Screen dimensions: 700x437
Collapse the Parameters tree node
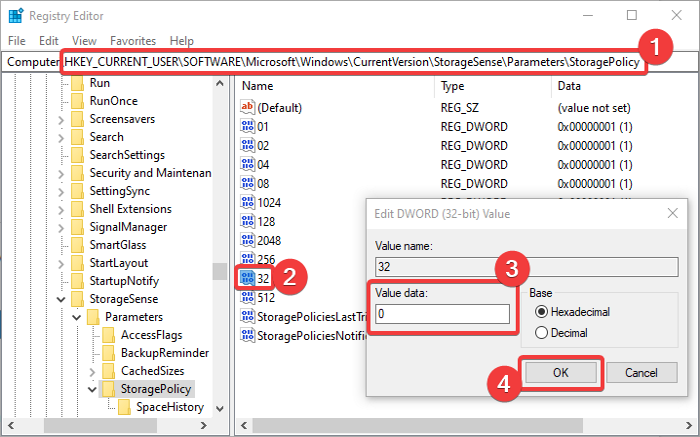[x=77, y=317]
